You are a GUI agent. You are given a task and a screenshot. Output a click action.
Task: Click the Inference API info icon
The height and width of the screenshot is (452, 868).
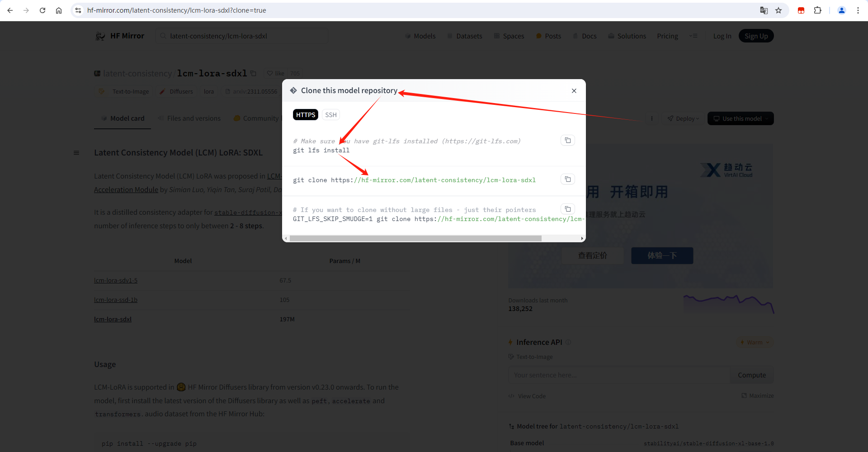pyautogui.click(x=568, y=343)
